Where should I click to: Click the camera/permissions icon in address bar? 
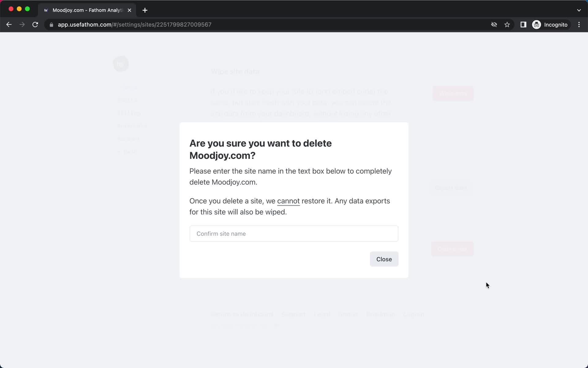pyautogui.click(x=494, y=25)
